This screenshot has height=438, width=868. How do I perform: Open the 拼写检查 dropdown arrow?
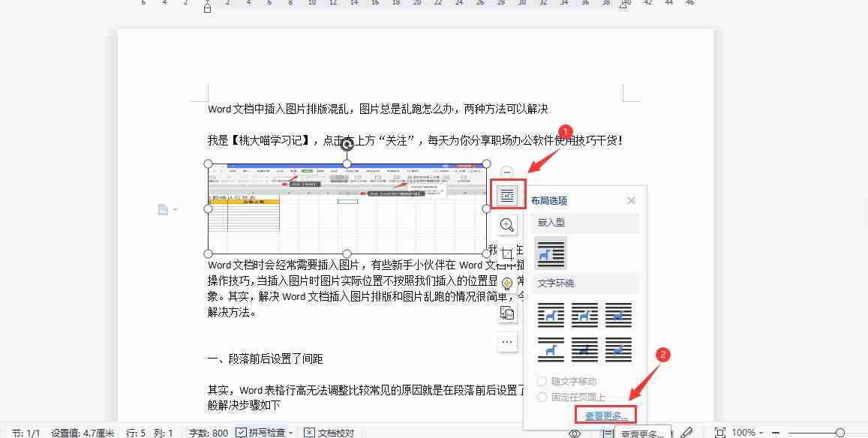(x=290, y=433)
